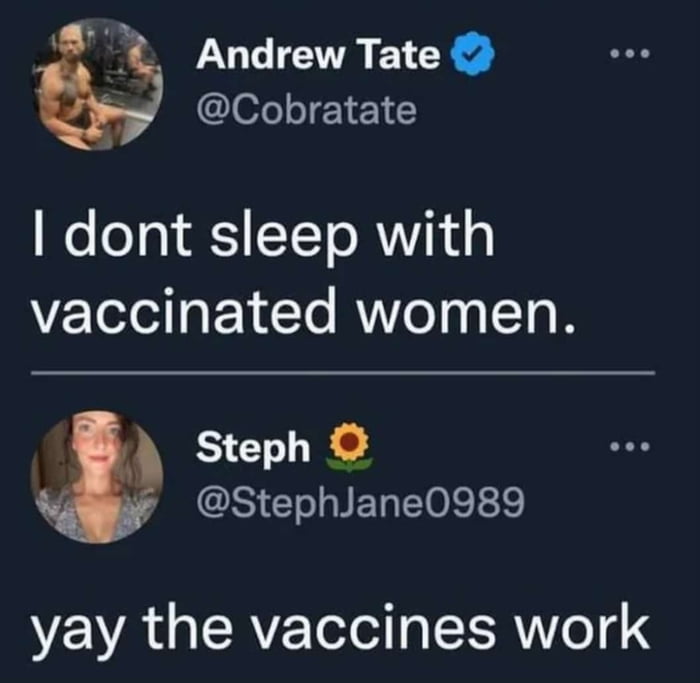Open more options on Steph's reply
The height and width of the screenshot is (683, 700).
pyautogui.click(x=631, y=446)
